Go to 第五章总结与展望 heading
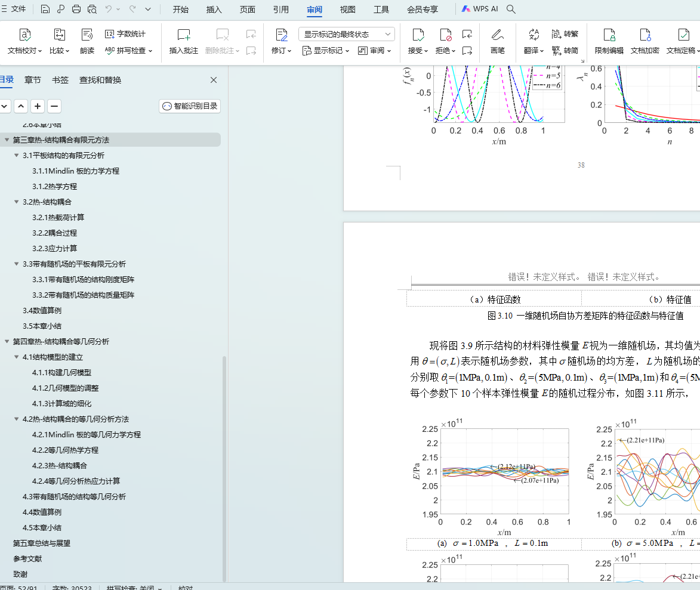 coord(42,543)
